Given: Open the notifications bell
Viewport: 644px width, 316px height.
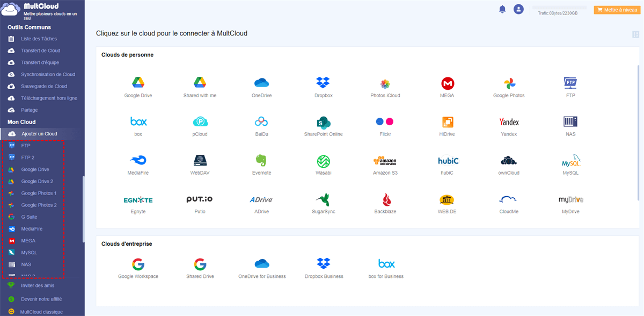Looking at the screenshot, I should point(502,9).
